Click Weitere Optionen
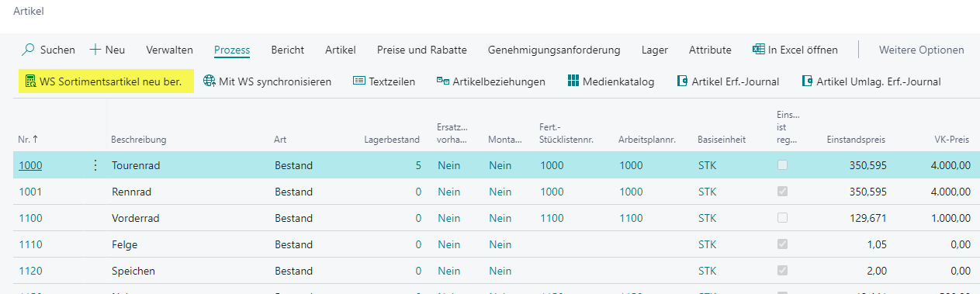This screenshot has height=294, width=980. point(921,50)
